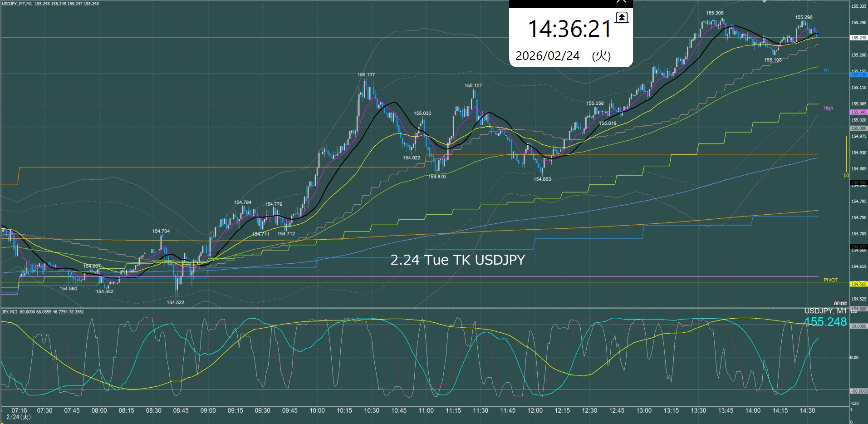Screen dimensions: 868x424
Task: Click the PIVOT line label
Action: 830,280
